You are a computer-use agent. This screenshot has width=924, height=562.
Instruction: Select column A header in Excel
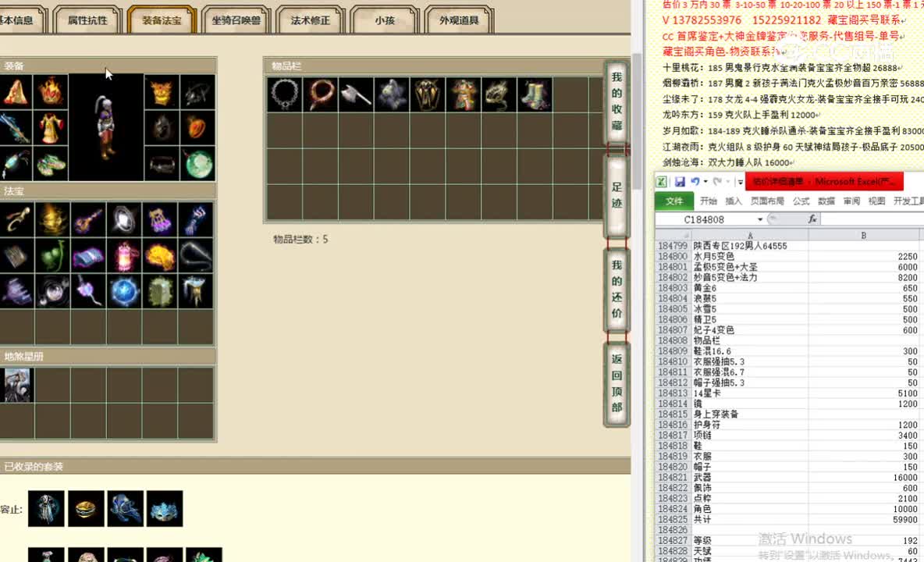click(750, 235)
